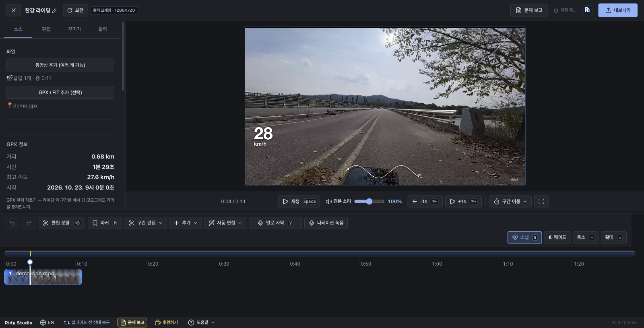The image size is (644, 328).
Task: Switch to the 편집 tab
Action: [46, 29]
